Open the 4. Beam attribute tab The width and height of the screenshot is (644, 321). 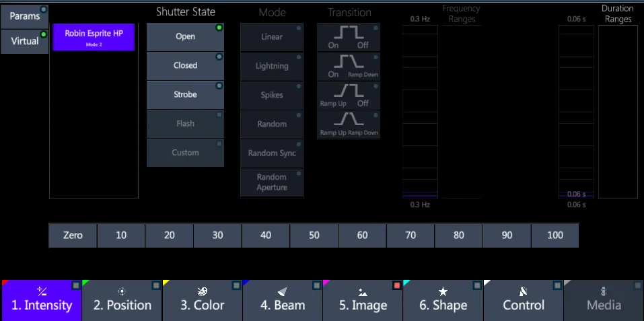tap(283, 301)
